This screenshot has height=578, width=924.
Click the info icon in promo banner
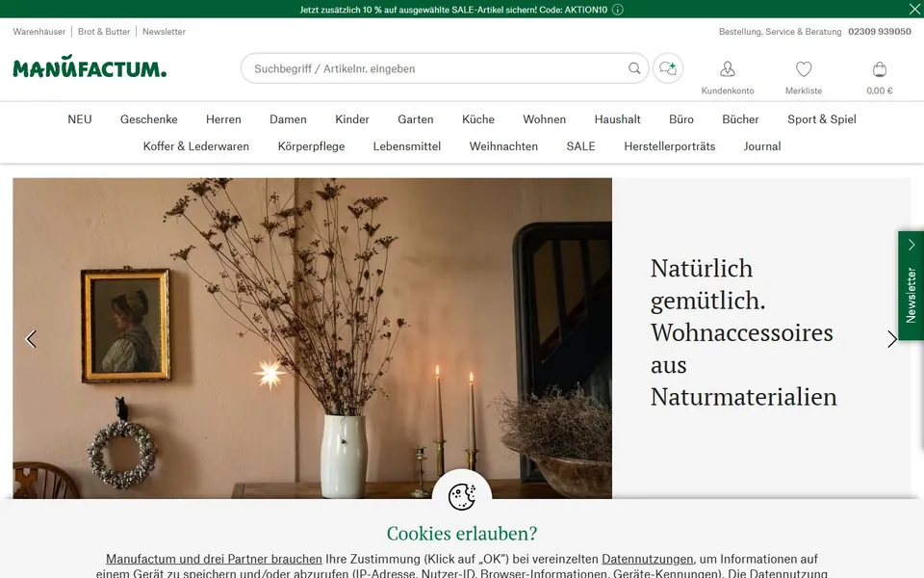(x=618, y=10)
